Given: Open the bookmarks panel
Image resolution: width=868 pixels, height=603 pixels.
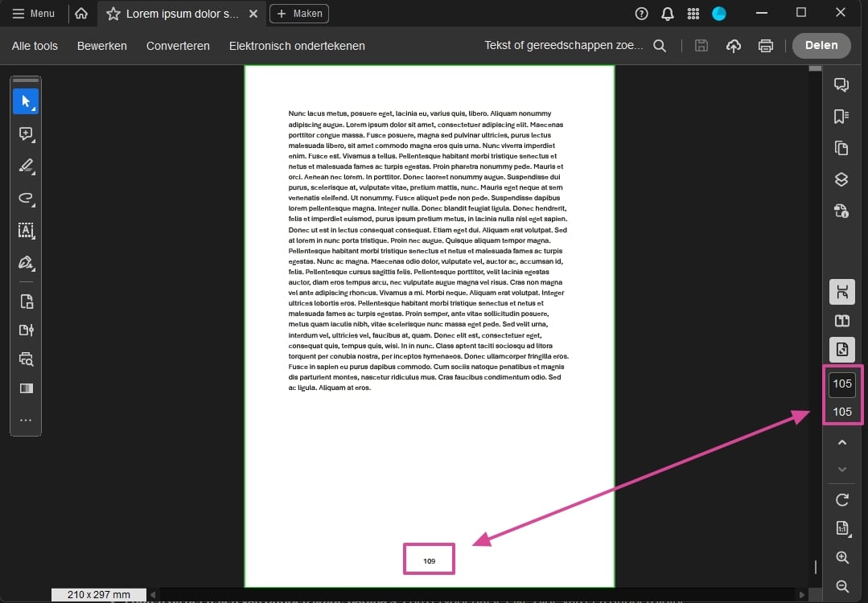Looking at the screenshot, I should pyautogui.click(x=841, y=116).
